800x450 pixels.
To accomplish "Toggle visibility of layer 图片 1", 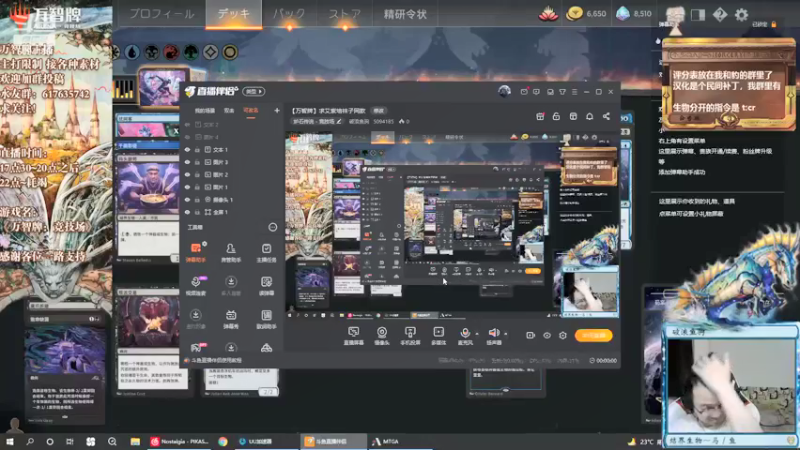I will 187,187.
